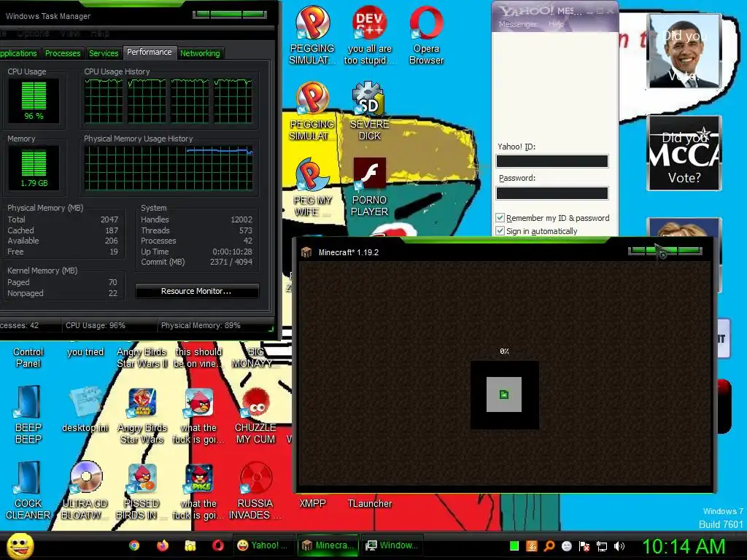Click the green square tray icon
This screenshot has width=747, height=560.
point(514,546)
